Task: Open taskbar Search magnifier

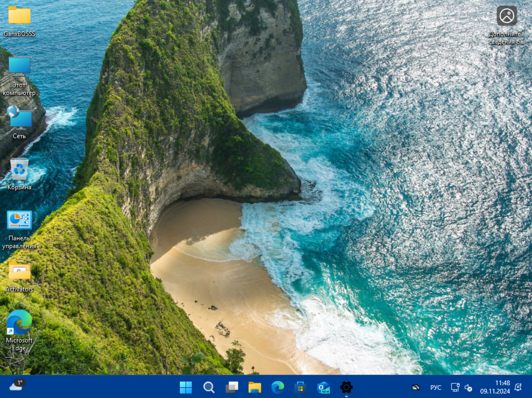Action: [x=209, y=387]
